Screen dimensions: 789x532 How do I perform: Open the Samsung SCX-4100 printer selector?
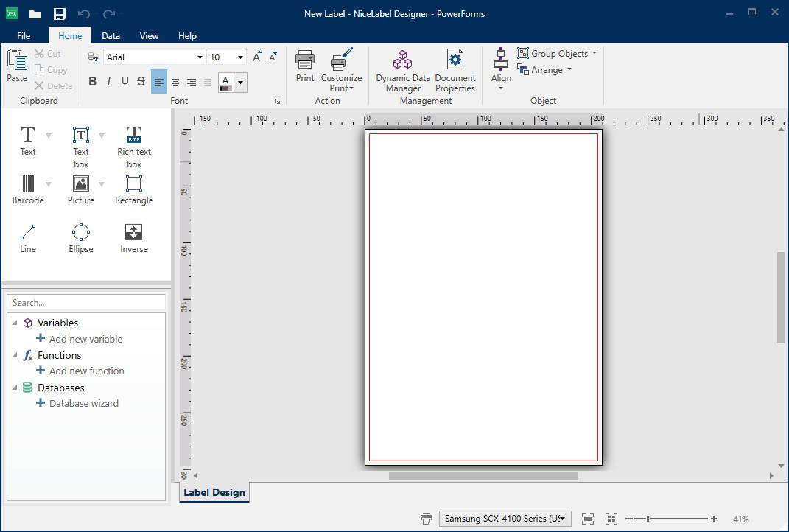tap(505, 519)
